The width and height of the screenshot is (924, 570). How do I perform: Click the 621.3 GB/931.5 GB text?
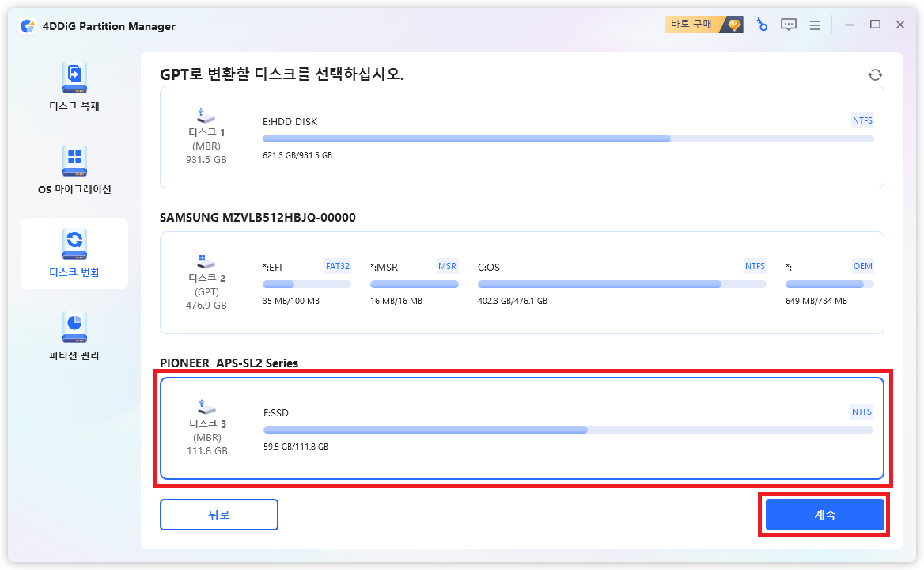click(x=297, y=156)
